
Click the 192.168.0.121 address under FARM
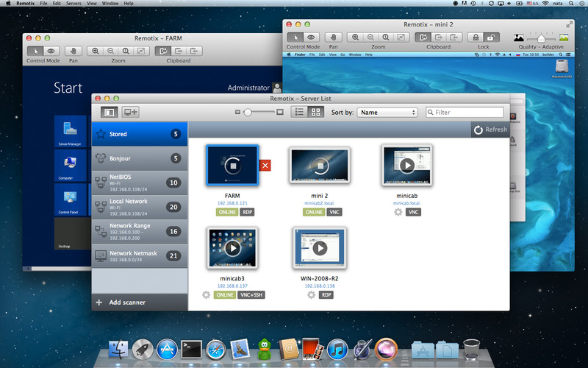pos(232,203)
